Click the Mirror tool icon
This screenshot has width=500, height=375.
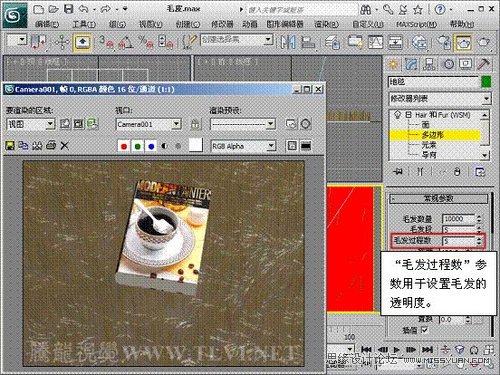[x=288, y=42]
